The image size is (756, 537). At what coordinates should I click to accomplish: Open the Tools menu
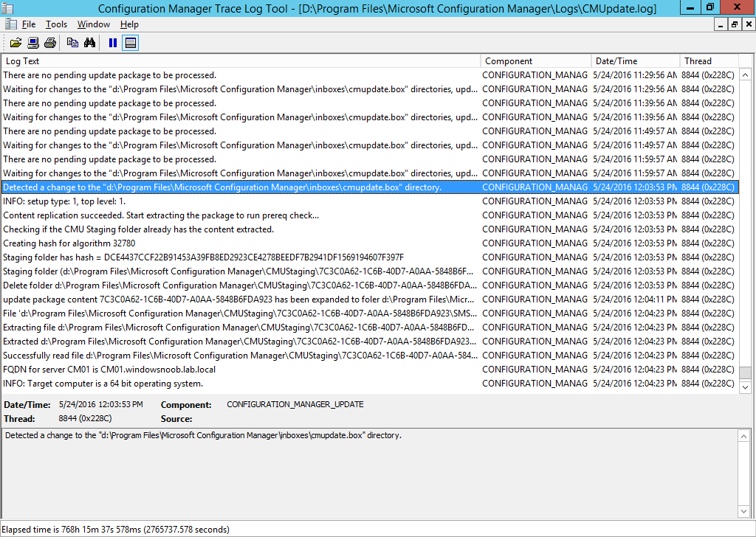tap(56, 24)
